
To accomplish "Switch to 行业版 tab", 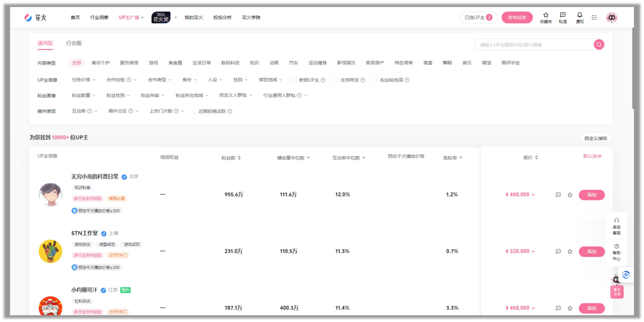I will 74,43.
